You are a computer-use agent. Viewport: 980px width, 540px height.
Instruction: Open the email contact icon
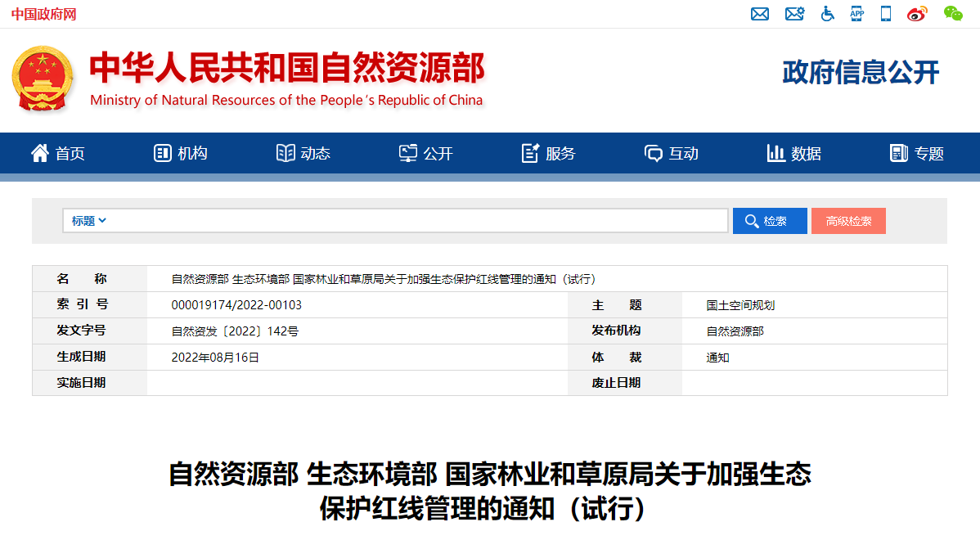(759, 14)
